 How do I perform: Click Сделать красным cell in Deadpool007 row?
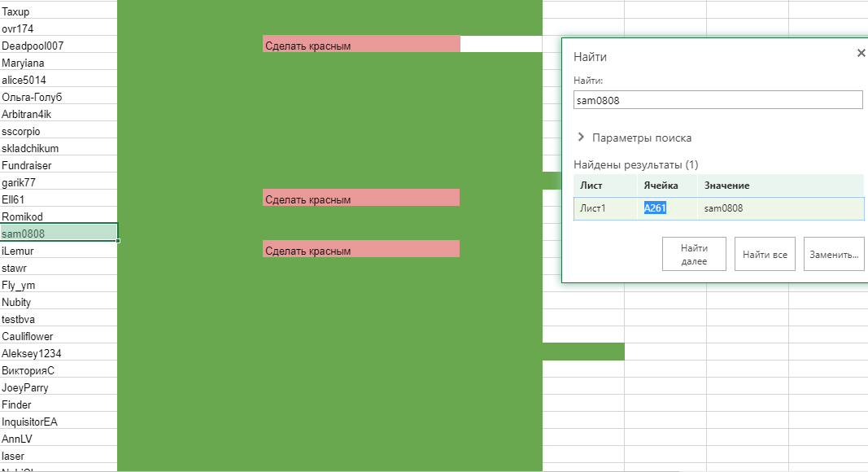point(361,44)
